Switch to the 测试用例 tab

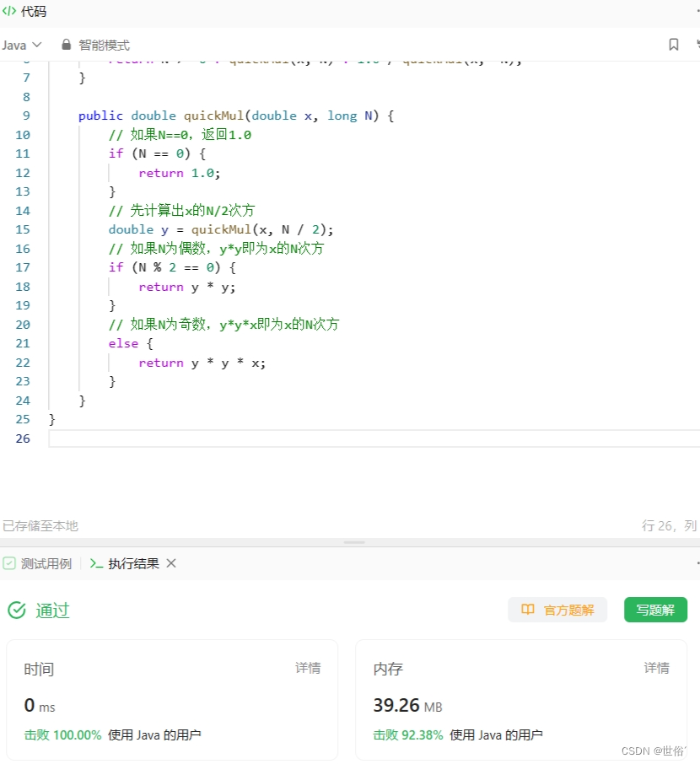pos(46,563)
